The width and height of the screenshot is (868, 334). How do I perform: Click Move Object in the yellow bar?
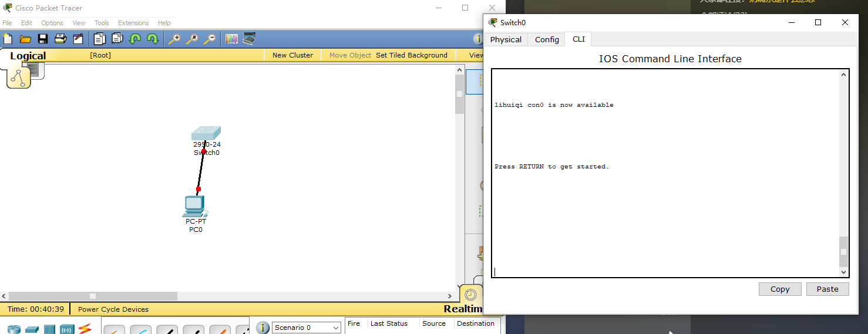tap(350, 55)
